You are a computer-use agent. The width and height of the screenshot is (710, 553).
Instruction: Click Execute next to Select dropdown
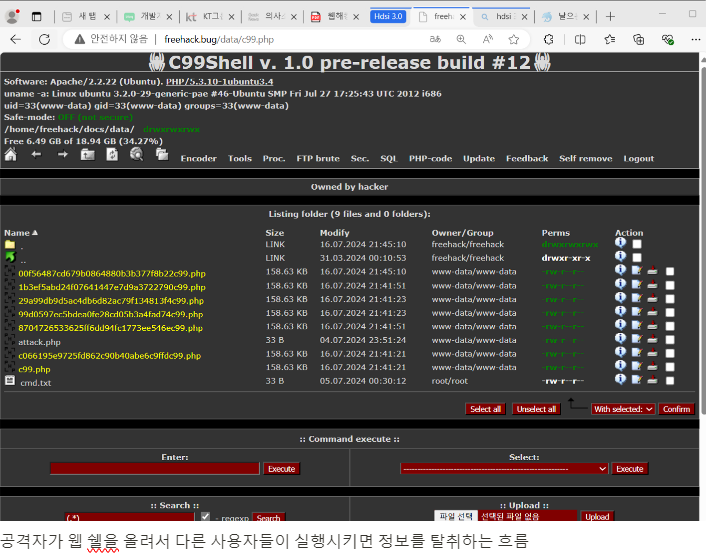630,469
